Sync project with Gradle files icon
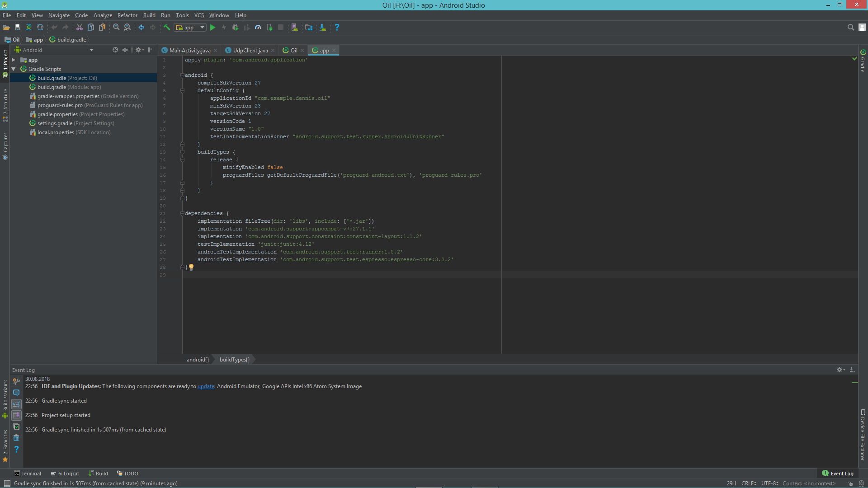868x488 pixels. pos(28,28)
